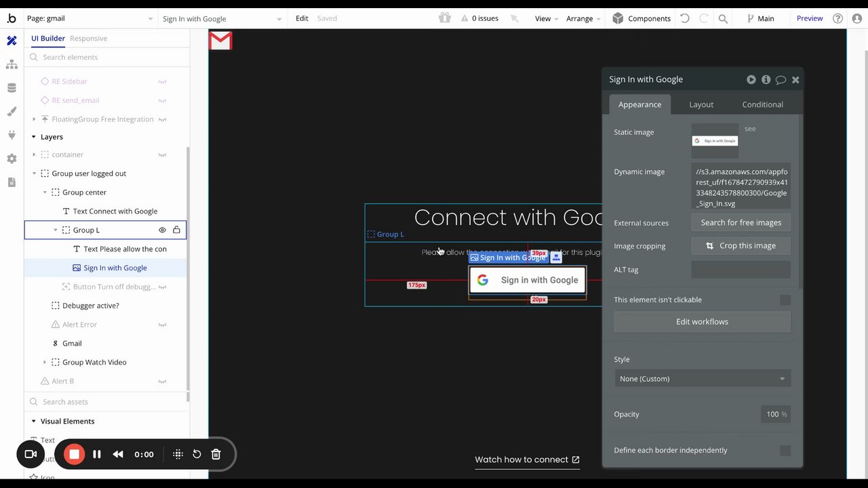
Task: Check 'This element isn't clickable' box
Action: (x=785, y=300)
